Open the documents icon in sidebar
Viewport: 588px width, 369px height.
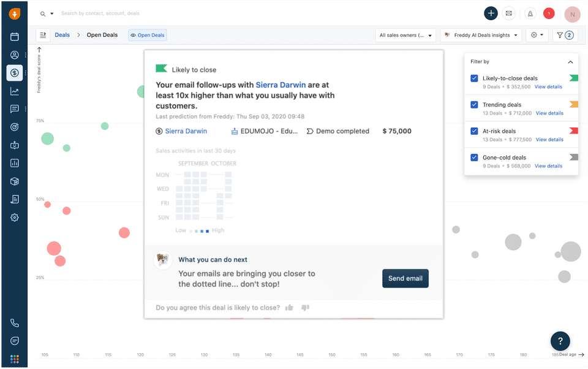(x=14, y=199)
